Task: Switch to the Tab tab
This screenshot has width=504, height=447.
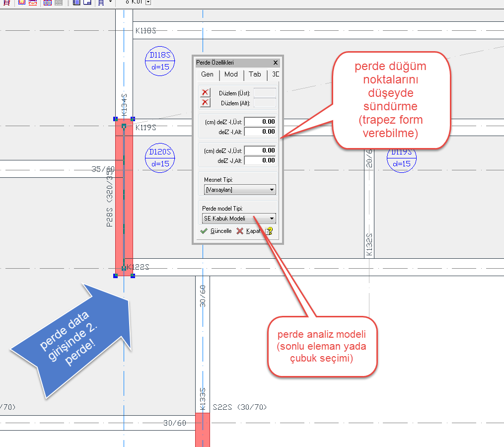Action: pos(255,74)
